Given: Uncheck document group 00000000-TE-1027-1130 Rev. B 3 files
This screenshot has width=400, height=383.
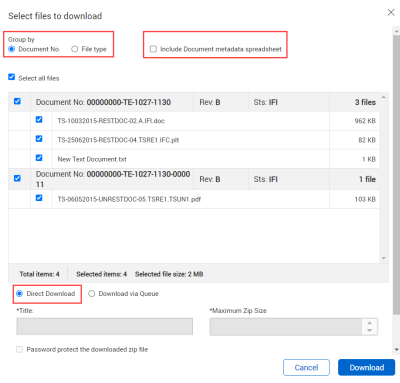Looking at the screenshot, I should point(17,101).
